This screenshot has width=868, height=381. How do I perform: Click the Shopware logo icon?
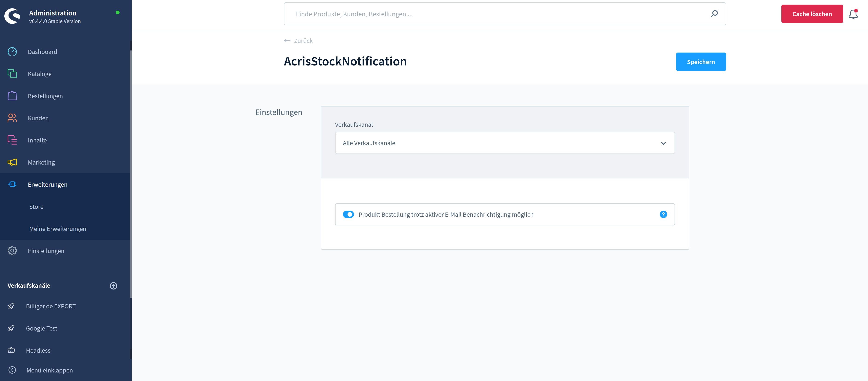[12, 16]
